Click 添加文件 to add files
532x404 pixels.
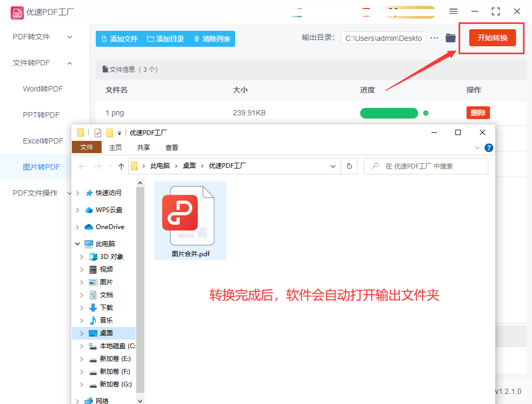[x=120, y=39]
